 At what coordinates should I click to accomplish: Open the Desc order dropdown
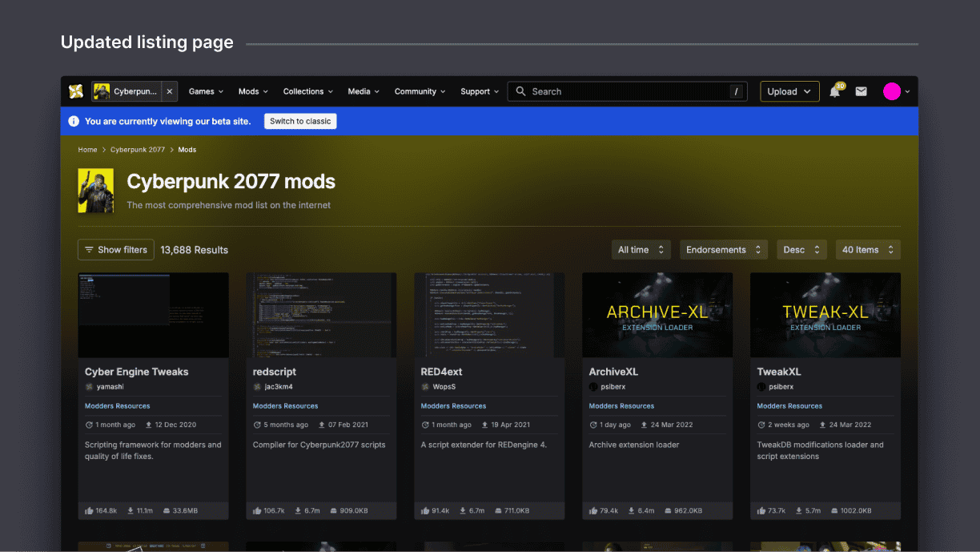coord(801,250)
